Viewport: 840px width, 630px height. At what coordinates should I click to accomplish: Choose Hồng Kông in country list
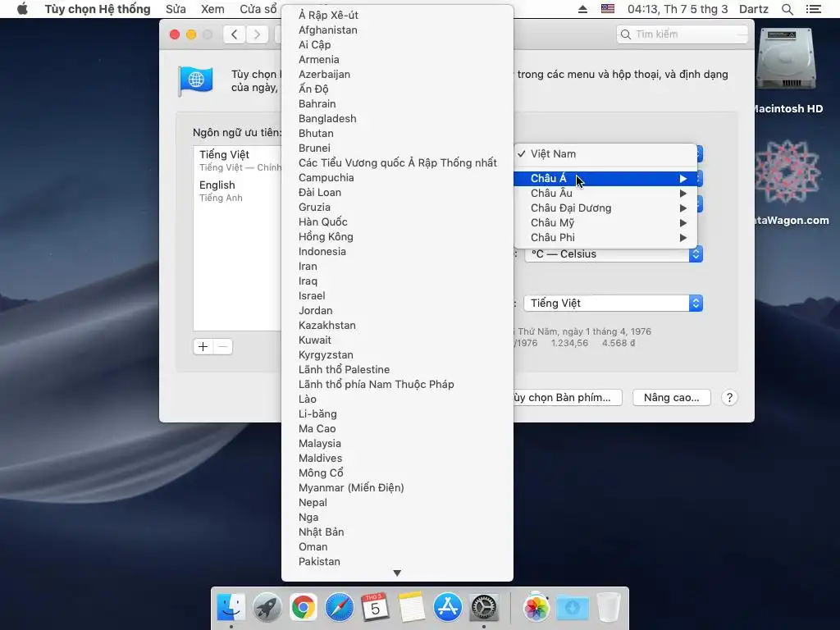(x=397, y=237)
